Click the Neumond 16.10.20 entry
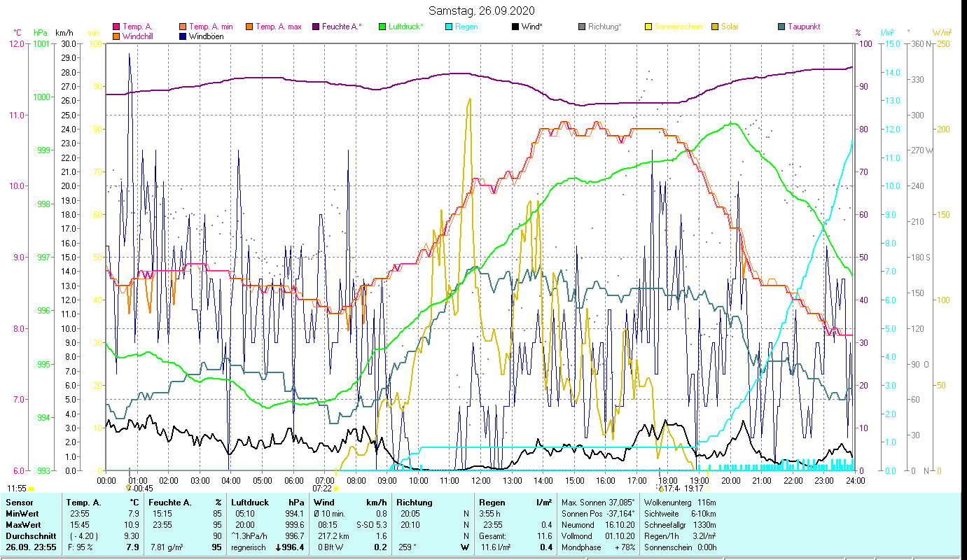 click(x=598, y=525)
